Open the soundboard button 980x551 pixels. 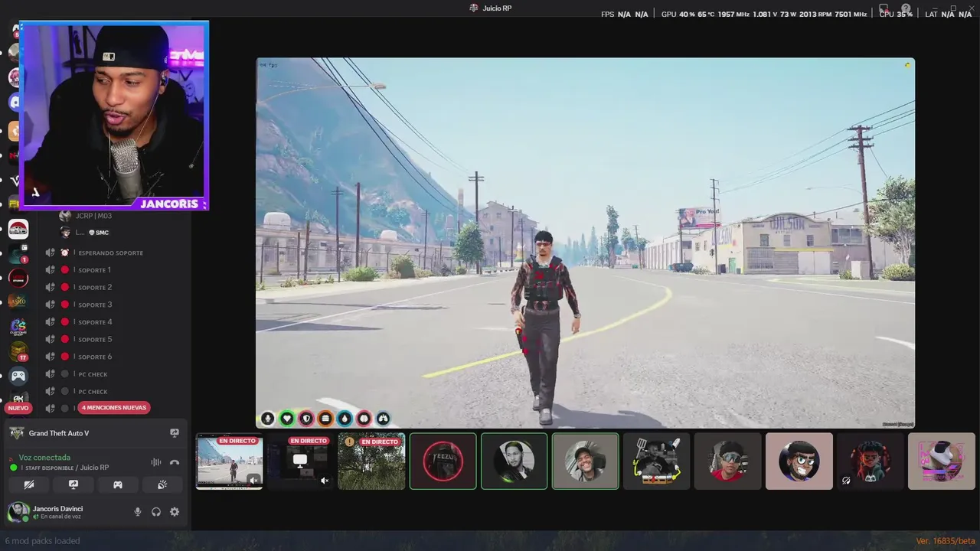click(162, 484)
